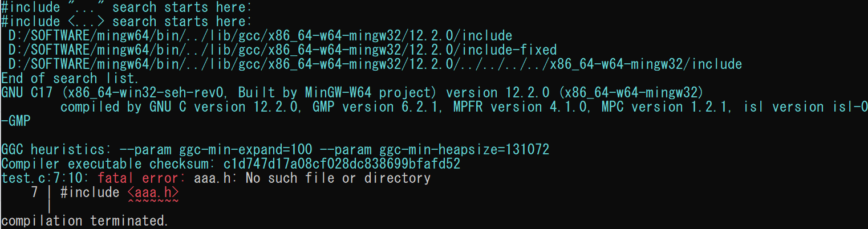Click the angle-bracket include search starts line

(126, 22)
